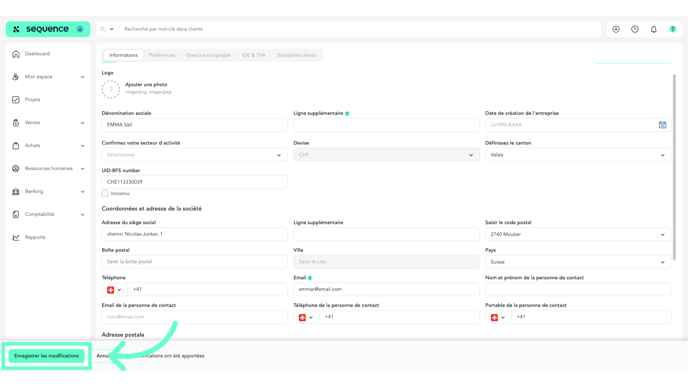Click the Dénomination sociale field
688x387 pixels.
pyautogui.click(x=194, y=125)
